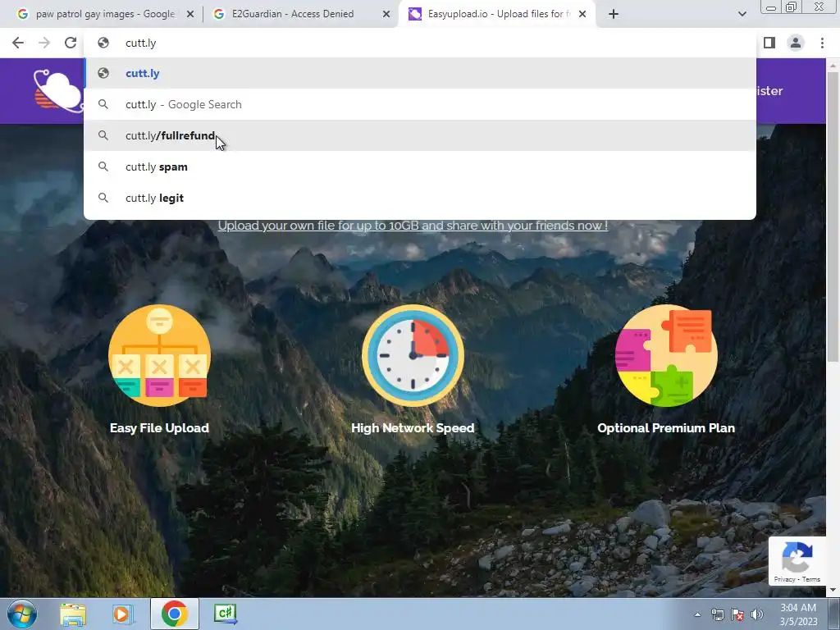Select the Easyupload.io tab

(495, 14)
